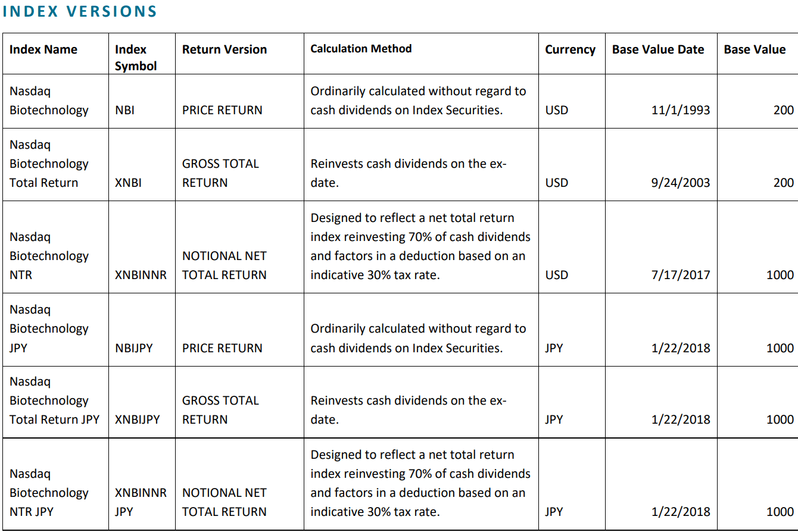The width and height of the screenshot is (798, 532).
Task: Click the Base Value Date header
Action: (658, 49)
